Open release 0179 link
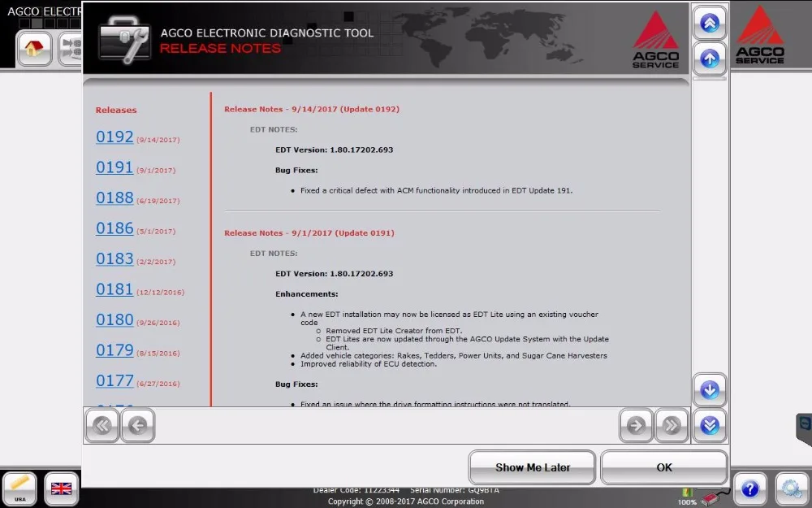This screenshot has width=812, height=508. [114, 350]
